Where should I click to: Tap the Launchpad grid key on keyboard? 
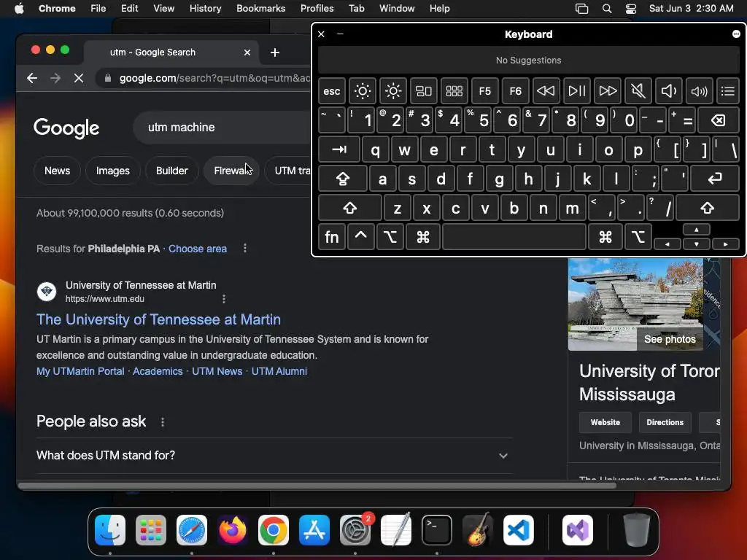coord(454,91)
